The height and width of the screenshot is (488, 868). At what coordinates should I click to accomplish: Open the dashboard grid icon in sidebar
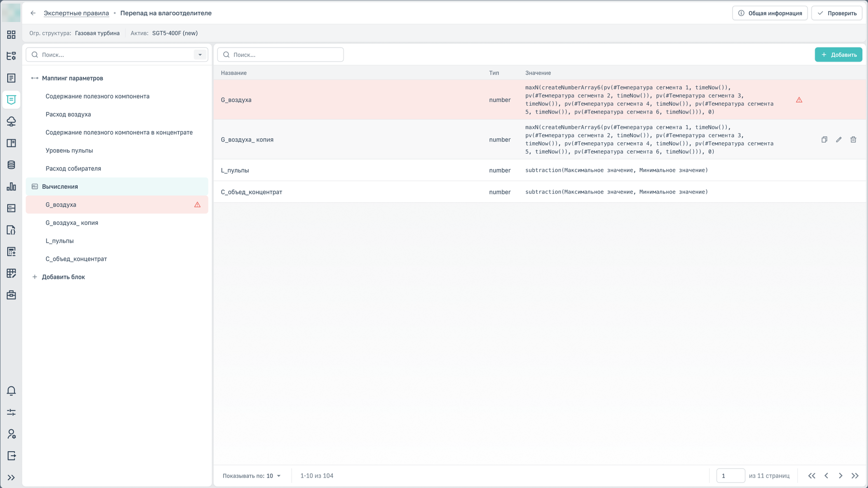click(x=11, y=35)
